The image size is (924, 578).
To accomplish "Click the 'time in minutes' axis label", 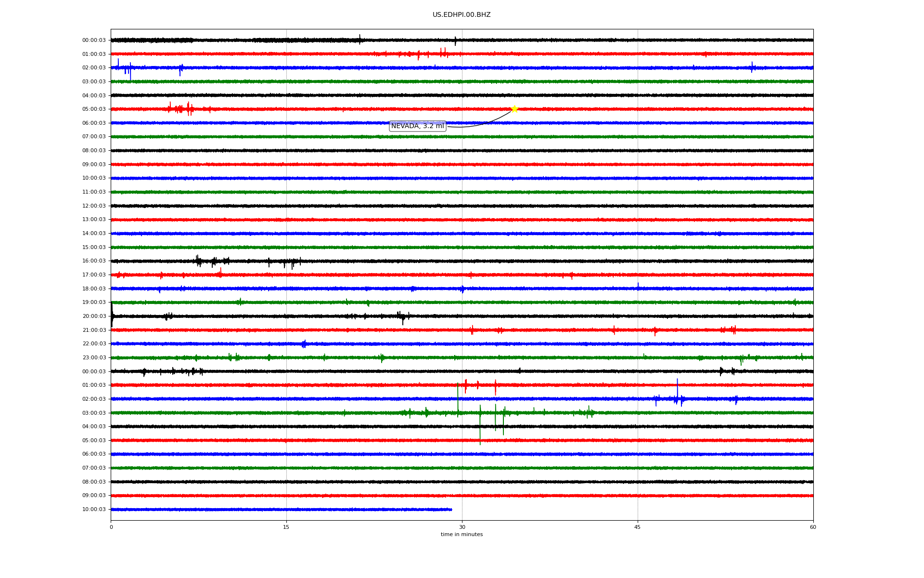I will pyautogui.click(x=461, y=534).
